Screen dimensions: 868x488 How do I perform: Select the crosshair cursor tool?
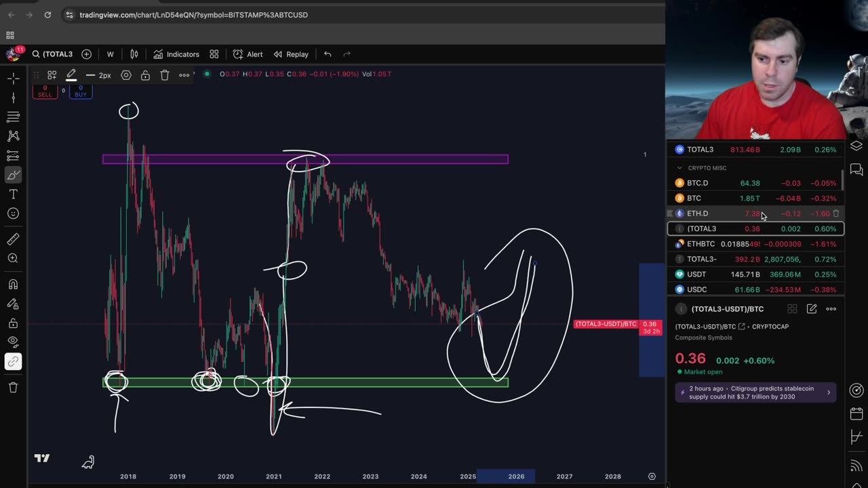[x=13, y=79]
